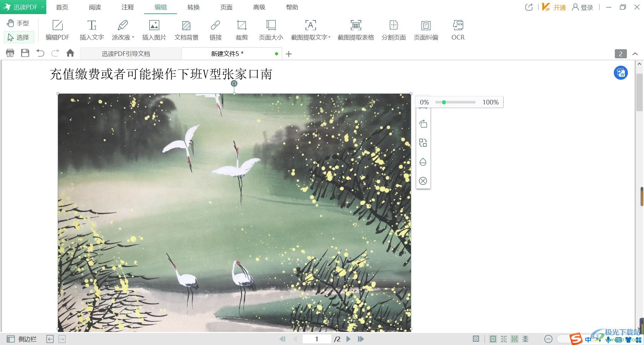Click the rotate image icon
This screenshot has width=644, height=345.
[423, 124]
